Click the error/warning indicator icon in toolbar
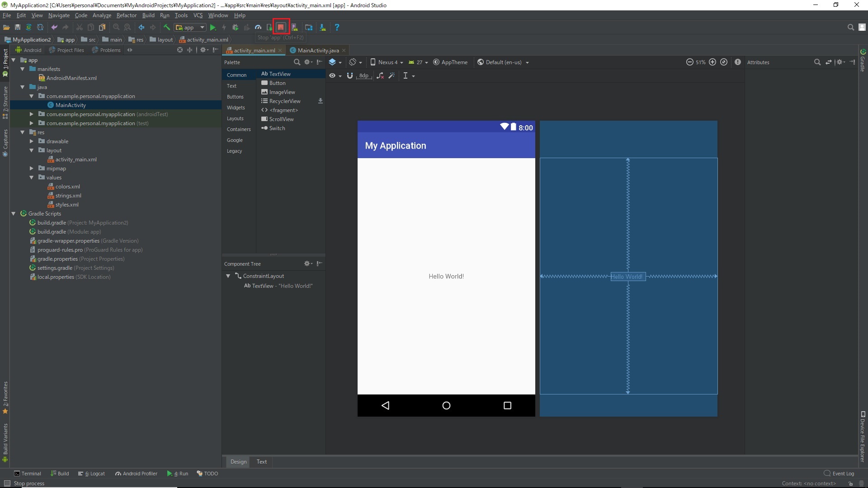Viewport: 868px width, 488px height. click(738, 62)
